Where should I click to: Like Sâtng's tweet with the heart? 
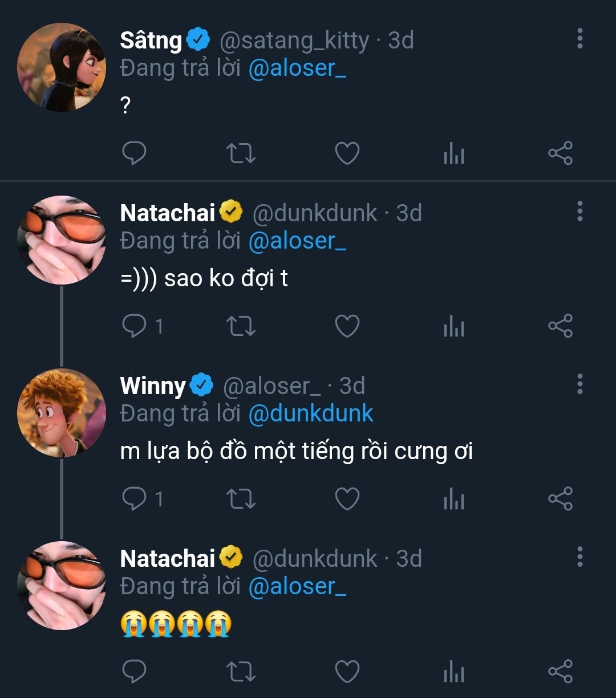click(x=347, y=153)
